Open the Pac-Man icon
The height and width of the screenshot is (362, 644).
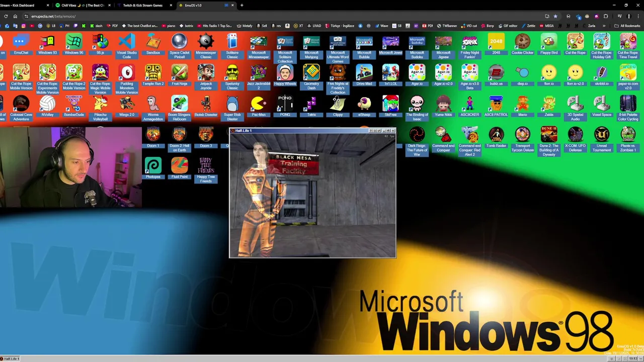pos(259,106)
